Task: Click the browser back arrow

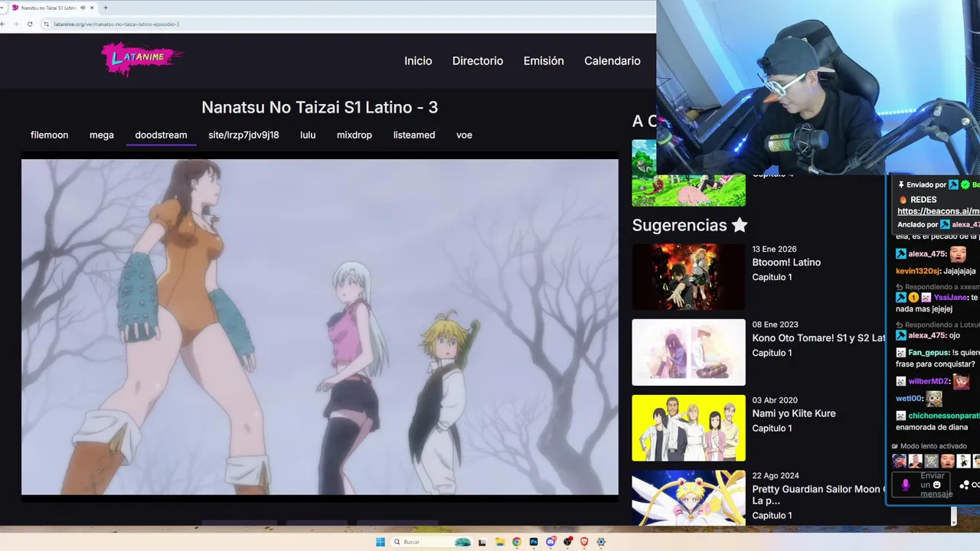Action: coord(3,24)
